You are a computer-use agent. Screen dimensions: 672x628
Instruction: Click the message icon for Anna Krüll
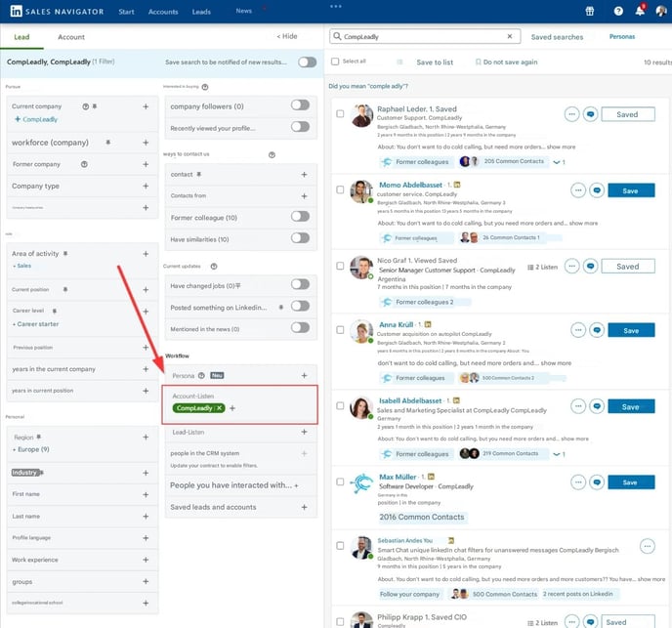point(591,331)
